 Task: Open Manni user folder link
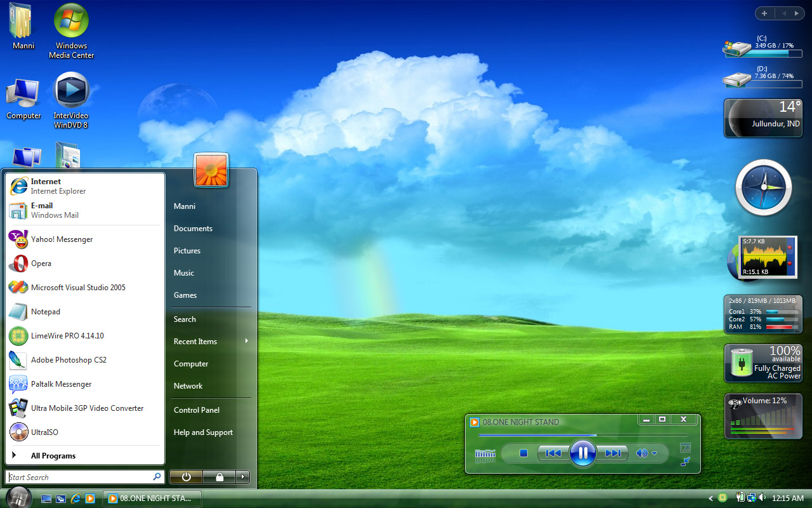point(211,206)
